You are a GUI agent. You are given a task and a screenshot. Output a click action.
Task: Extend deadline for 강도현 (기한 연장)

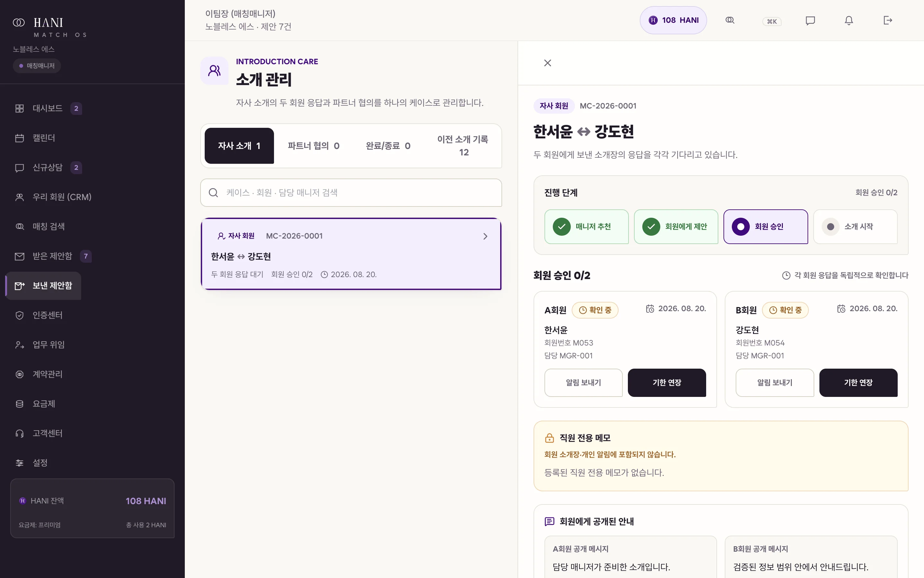[x=858, y=383]
